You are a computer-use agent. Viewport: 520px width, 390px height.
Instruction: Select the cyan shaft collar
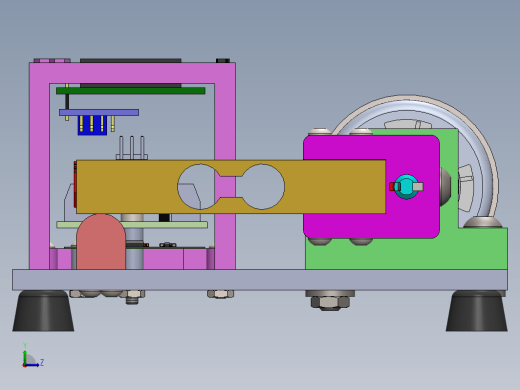pyautogui.click(x=406, y=187)
